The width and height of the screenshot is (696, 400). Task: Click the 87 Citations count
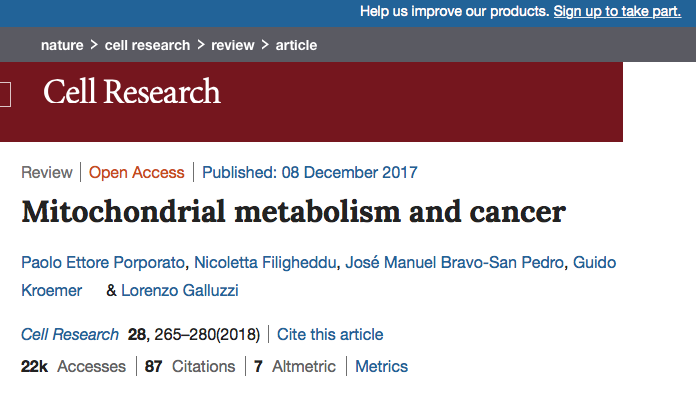click(x=190, y=366)
